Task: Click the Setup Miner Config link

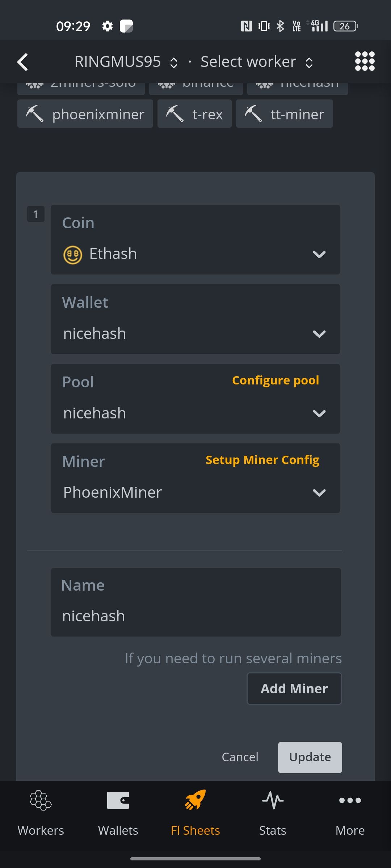Action: [x=262, y=460]
